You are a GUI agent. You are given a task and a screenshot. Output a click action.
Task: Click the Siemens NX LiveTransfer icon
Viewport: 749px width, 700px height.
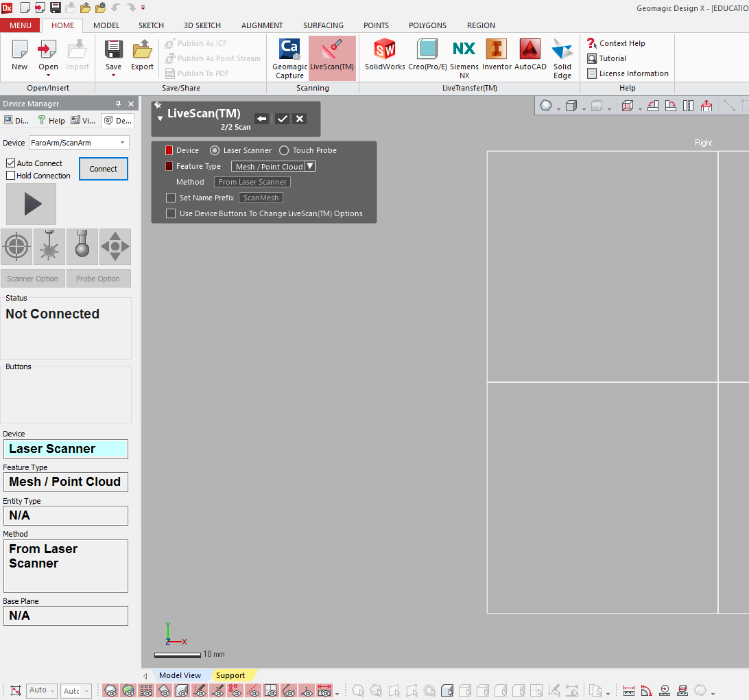(x=464, y=58)
